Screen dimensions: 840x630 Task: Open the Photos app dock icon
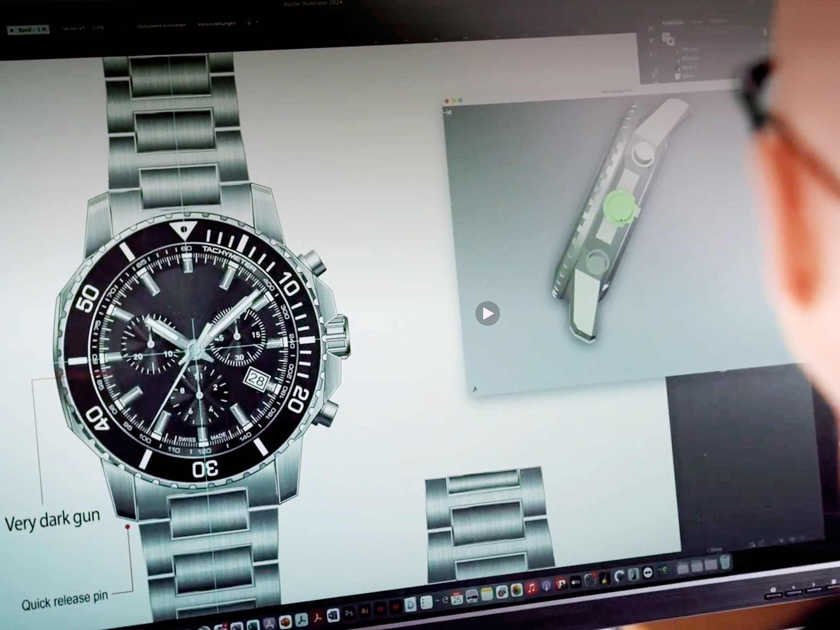pyautogui.click(x=516, y=590)
